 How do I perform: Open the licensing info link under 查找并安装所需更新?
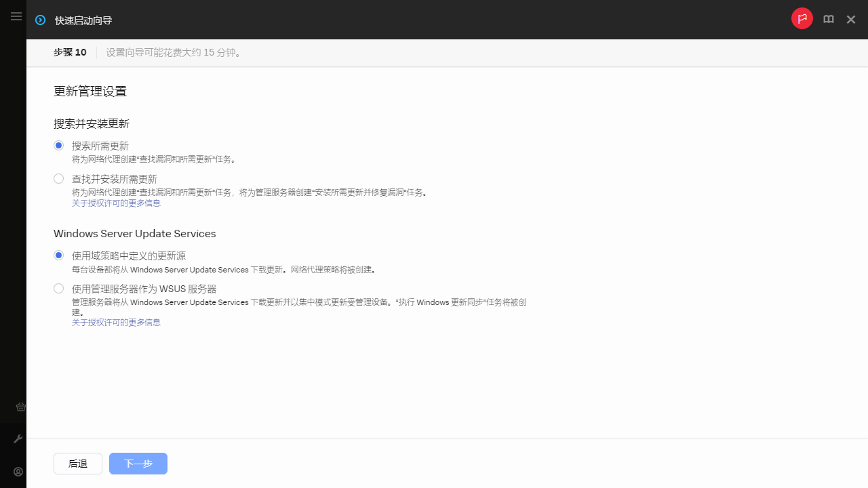[x=116, y=203]
